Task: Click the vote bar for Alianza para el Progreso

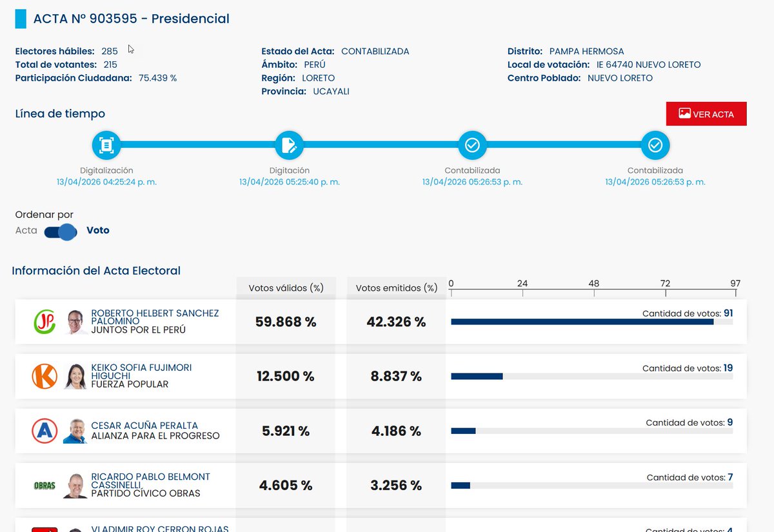Action: tap(591, 431)
